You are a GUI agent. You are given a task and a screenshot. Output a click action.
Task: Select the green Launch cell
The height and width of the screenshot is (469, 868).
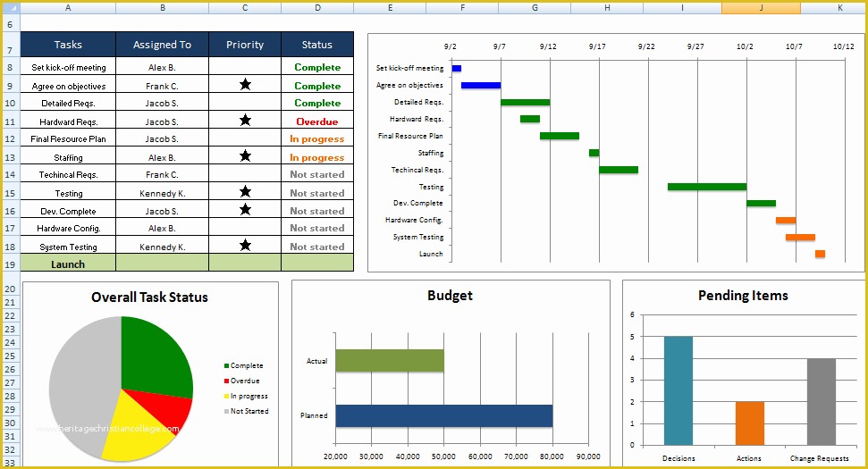click(68, 264)
